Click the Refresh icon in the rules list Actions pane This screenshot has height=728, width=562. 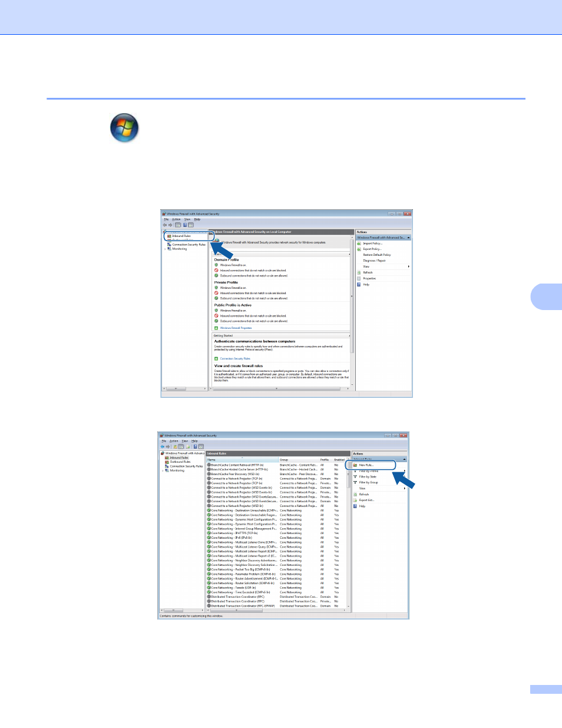click(355, 494)
